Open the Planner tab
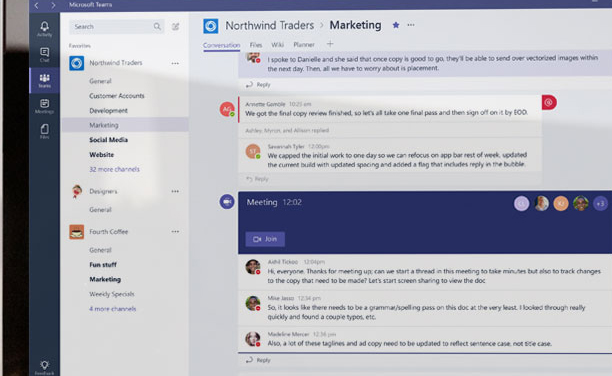612x376 pixels. pos(304,45)
